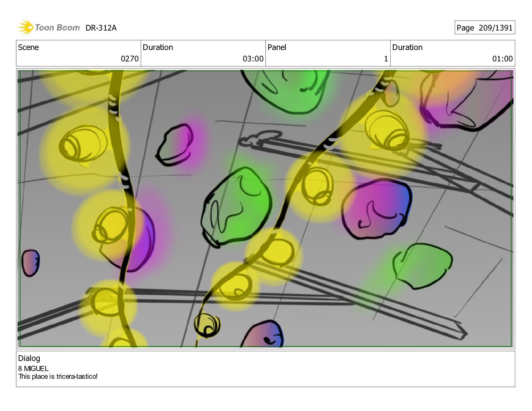532x411 pixels.
Task: Click the storyboard panel image
Action: 265,209
